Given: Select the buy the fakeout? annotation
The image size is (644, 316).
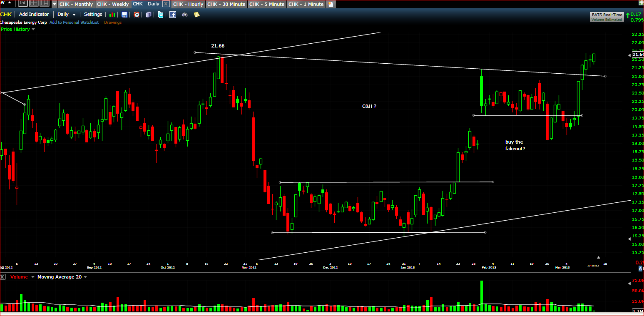Looking at the screenshot, I should coord(515,145).
